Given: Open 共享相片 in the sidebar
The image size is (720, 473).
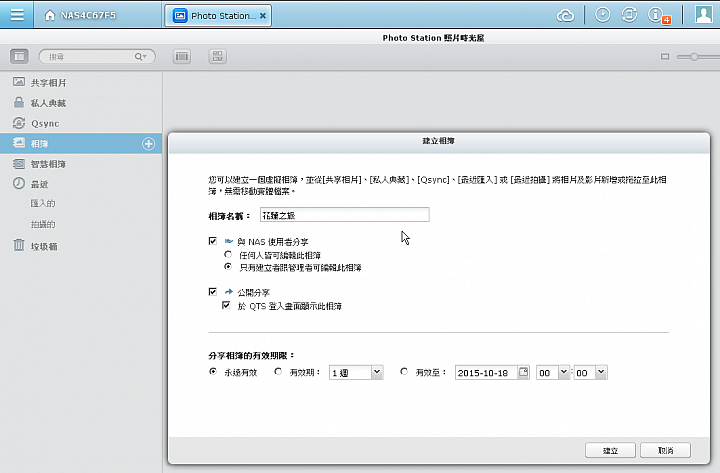Looking at the screenshot, I should 81,83.
